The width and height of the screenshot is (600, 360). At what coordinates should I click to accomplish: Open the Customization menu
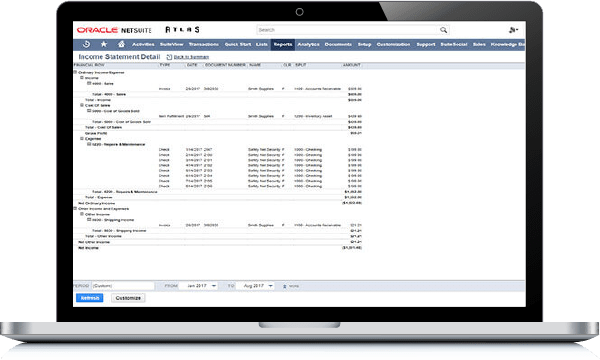(393, 44)
